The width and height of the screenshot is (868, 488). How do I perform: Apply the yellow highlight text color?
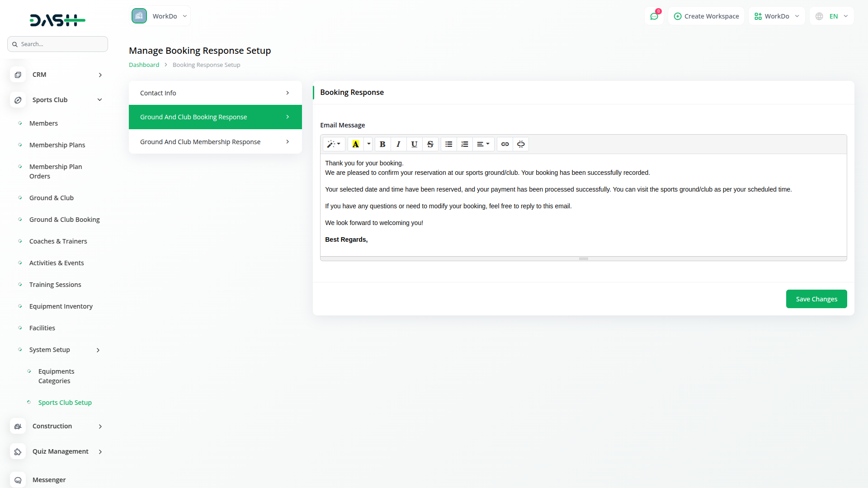[x=356, y=144]
